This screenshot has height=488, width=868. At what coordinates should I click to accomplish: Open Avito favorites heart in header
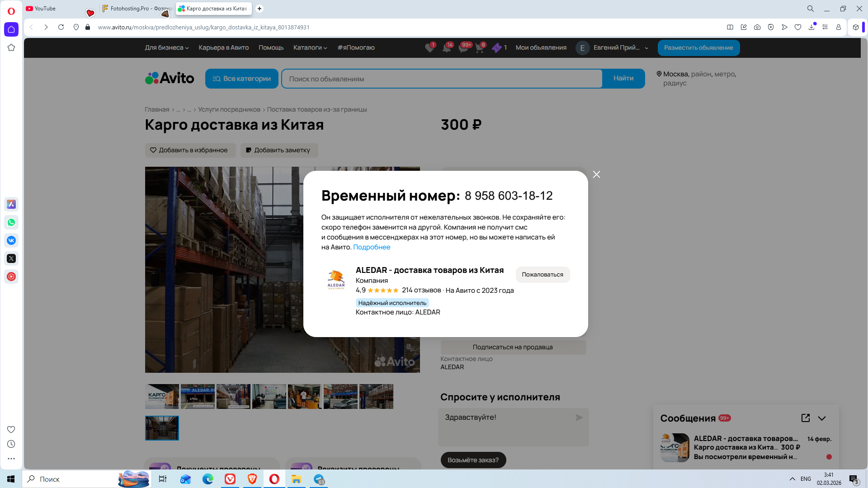pyautogui.click(x=429, y=48)
